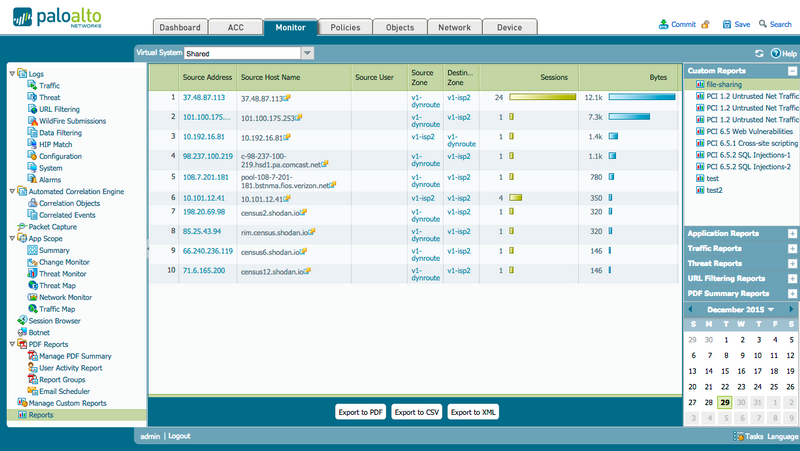Collapse the Custom Reports panel
The height and width of the screenshot is (451, 800).
point(792,71)
